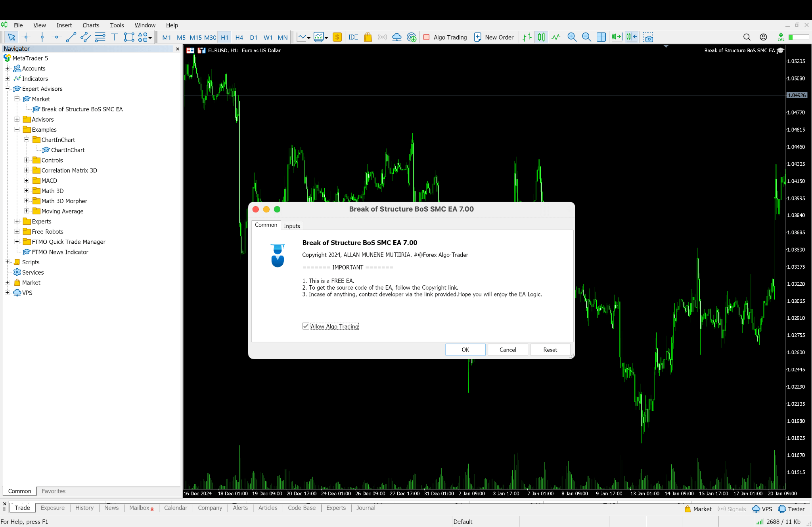
Task: Confirm the dialog with OK
Action: pyautogui.click(x=465, y=350)
